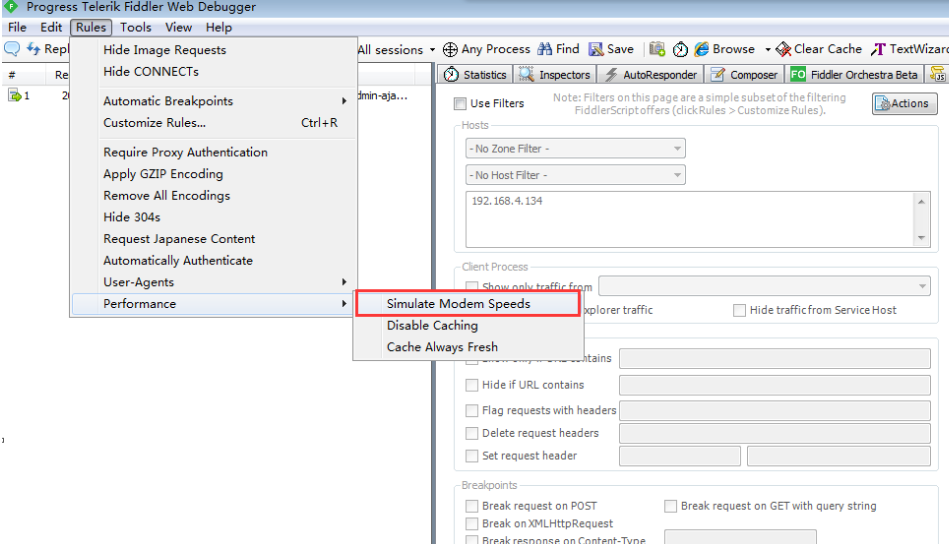Check Delete request headers option
949x544 pixels.
coord(471,433)
